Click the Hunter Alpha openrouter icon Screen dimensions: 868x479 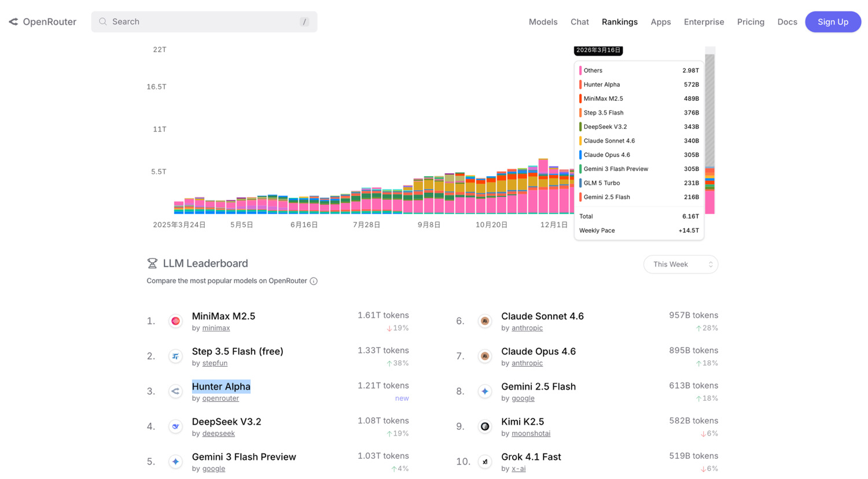[x=175, y=392]
